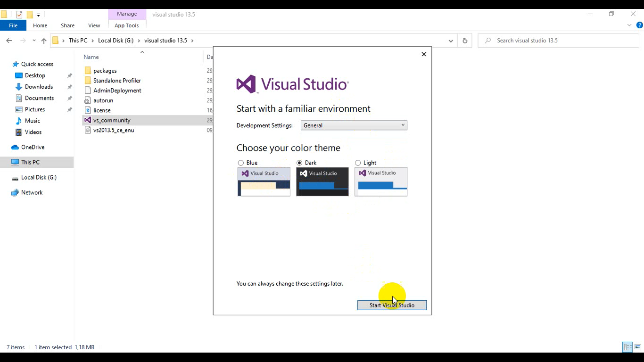
Task: Open the recent locations dropdown arrow
Action: [x=34, y=41]
